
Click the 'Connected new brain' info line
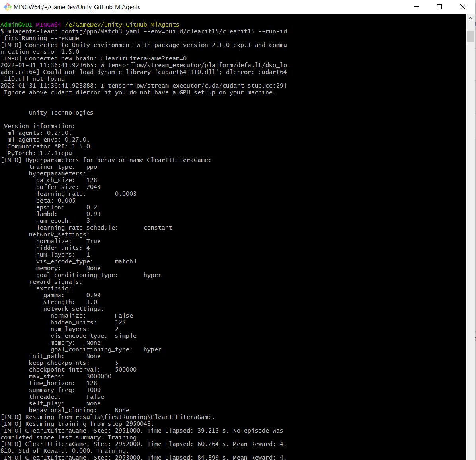point(94,58)
